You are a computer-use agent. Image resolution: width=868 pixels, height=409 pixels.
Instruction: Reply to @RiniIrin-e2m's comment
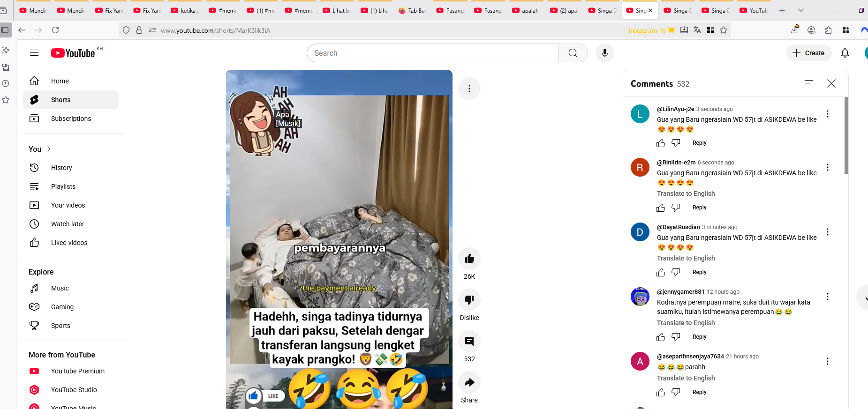699,208
